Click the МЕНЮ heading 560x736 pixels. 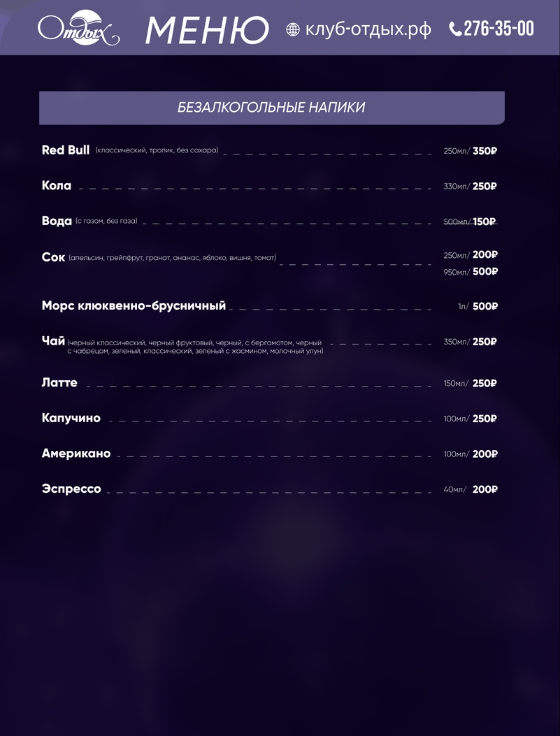[207, 30]
